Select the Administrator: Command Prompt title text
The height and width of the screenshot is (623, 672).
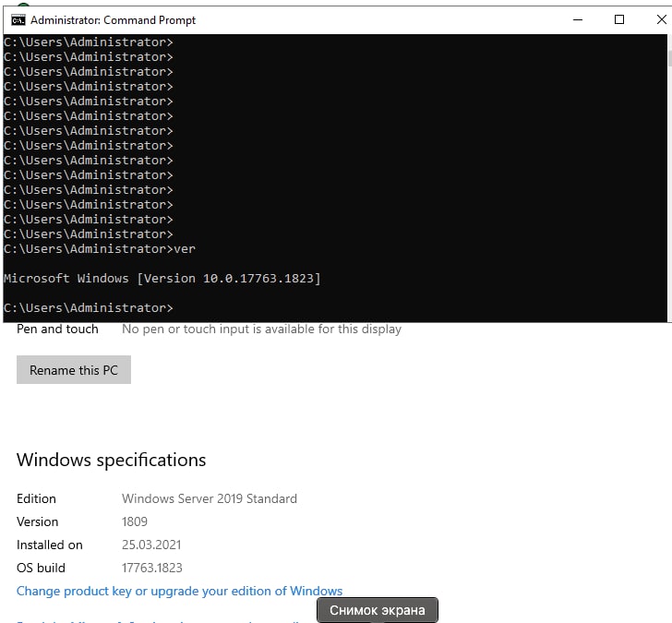[113, 20]
